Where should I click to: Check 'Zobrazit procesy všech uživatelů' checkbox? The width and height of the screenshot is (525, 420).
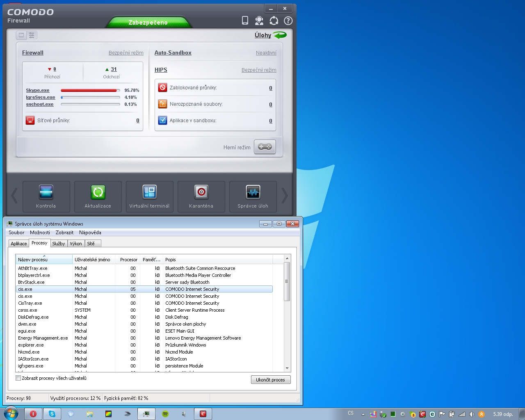click(x=18, y=378)
